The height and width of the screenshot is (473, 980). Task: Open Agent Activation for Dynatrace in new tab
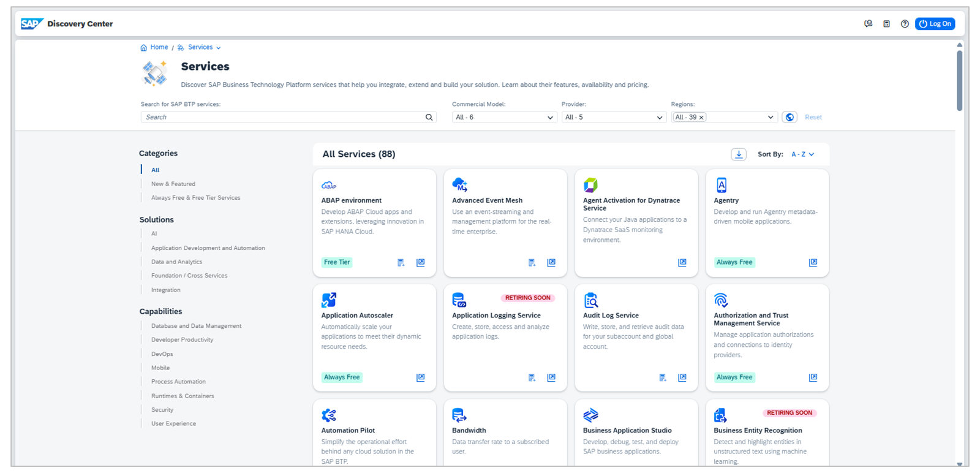pyautogui.click(x=682, y=263)
